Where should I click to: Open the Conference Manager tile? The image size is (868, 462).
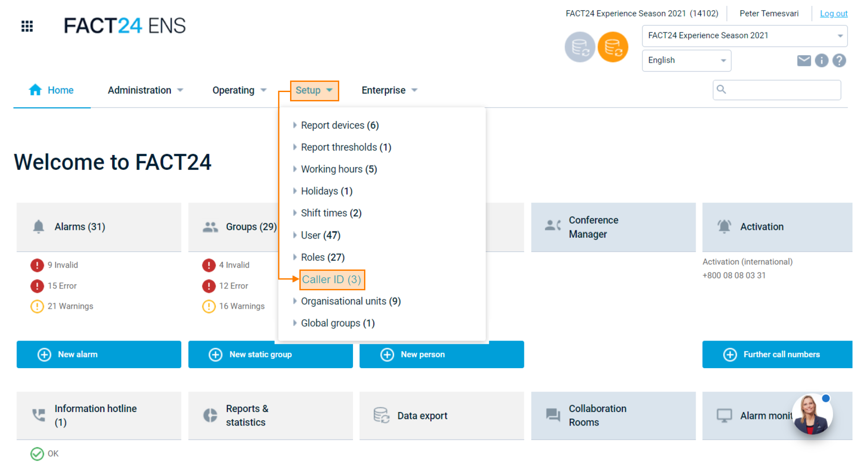(613, 227)
